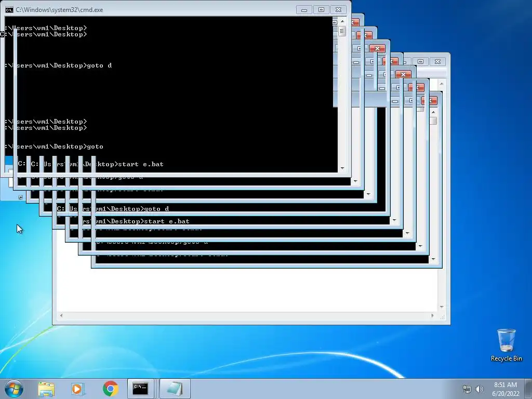The width and height of the screenshot is (532, 399).
Task: Click the front cmd window scroll-up arrow
Action: pos(342,21)
